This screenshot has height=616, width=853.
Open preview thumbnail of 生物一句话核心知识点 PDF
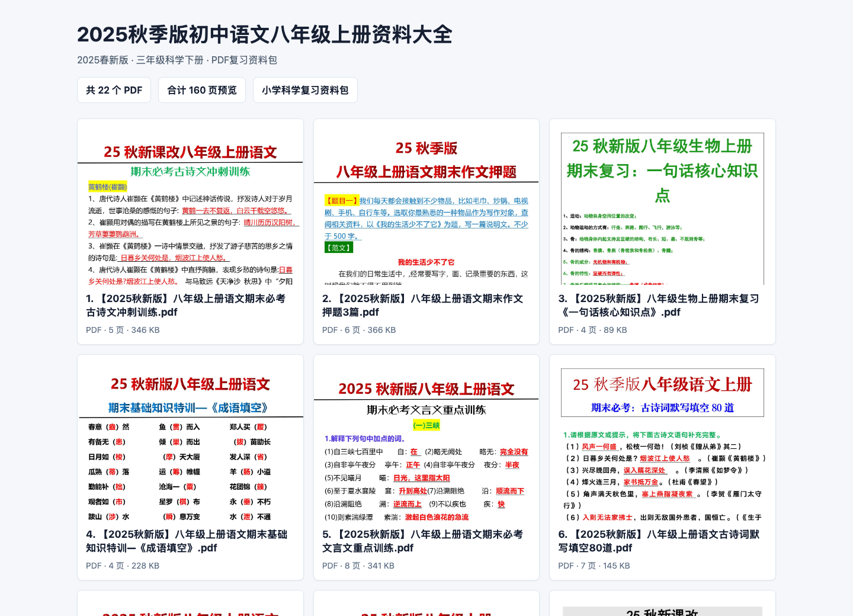[662, 202]
